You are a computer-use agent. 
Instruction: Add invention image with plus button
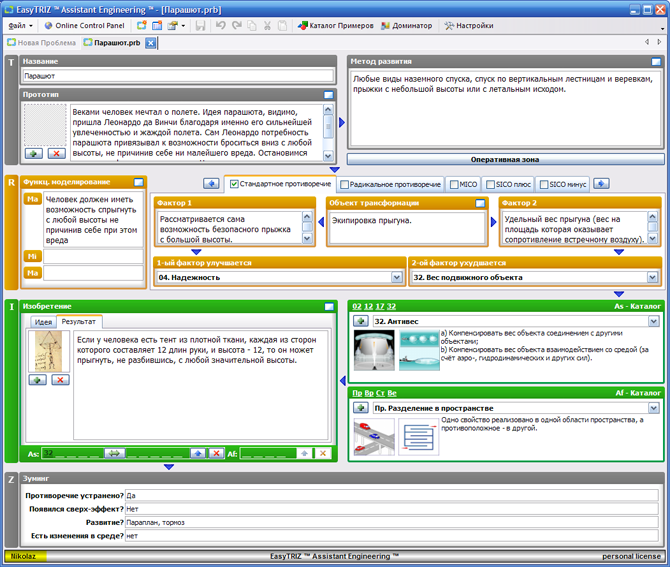coord(38,380)
